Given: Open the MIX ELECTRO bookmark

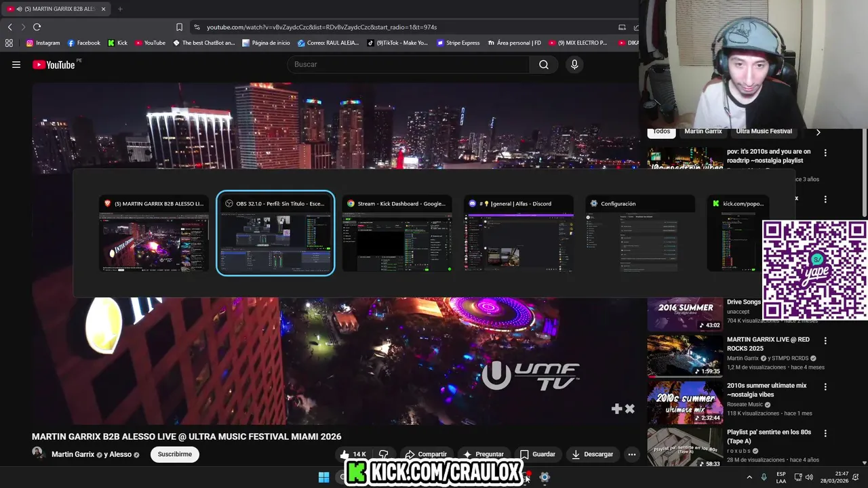Looking at the screenshot, I should click(578, 43).
